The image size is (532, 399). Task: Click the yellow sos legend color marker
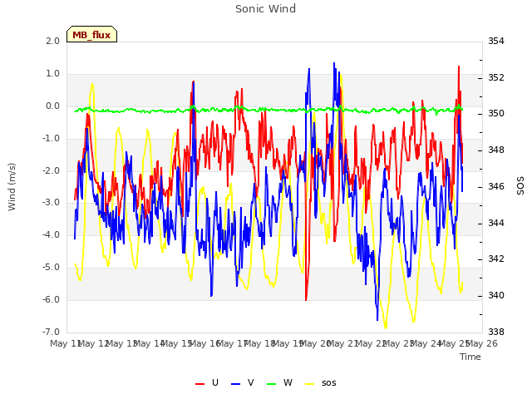coord(309,384)
